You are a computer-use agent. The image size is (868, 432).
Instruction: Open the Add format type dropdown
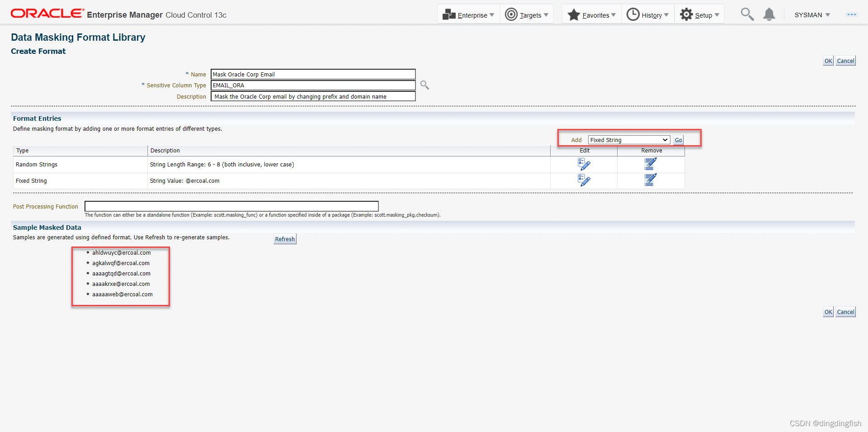pos(629,140)
